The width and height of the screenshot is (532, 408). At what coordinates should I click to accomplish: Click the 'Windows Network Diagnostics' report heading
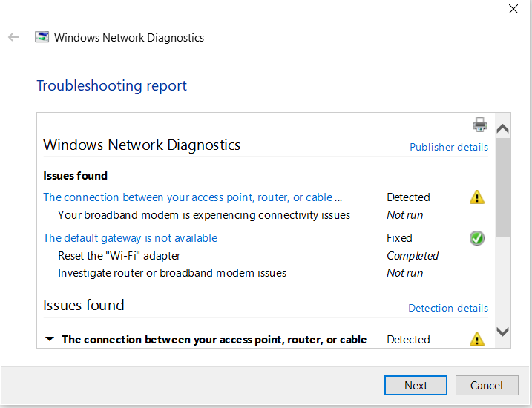142,145
